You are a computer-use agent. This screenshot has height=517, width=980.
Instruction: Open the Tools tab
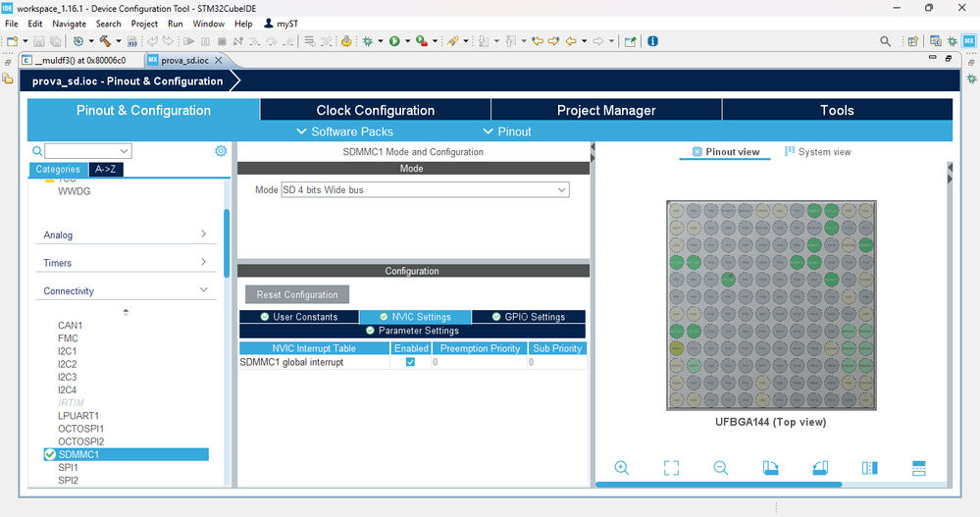click(837, 110)
